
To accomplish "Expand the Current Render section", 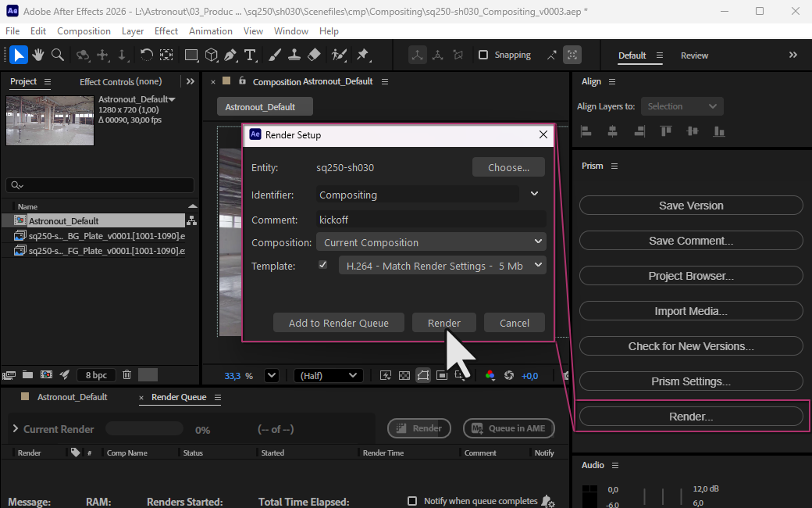I will (15, 429).
